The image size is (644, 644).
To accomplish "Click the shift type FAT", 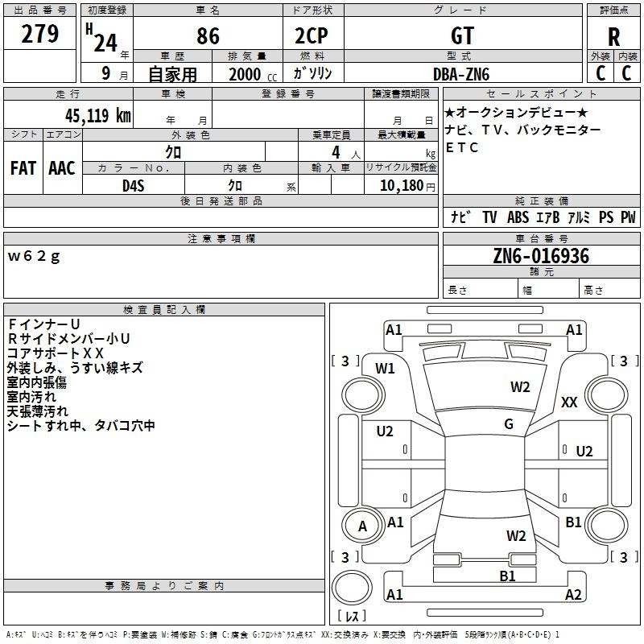I will pyautogui.click(x=23, y=168).
